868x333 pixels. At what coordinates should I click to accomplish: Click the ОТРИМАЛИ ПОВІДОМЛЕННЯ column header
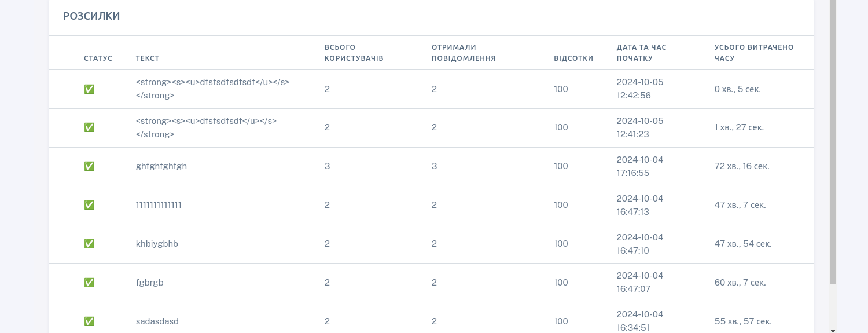point(464,53)
